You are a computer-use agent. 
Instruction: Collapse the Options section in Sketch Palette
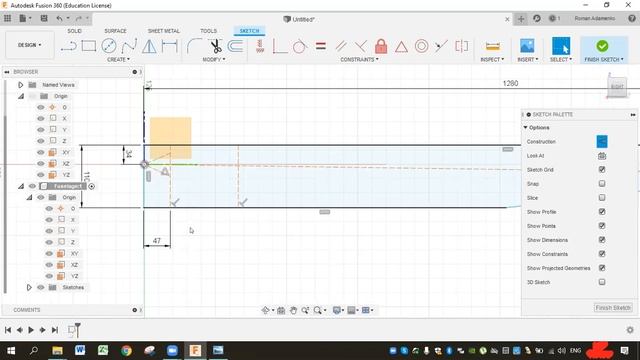click(526, 128)
